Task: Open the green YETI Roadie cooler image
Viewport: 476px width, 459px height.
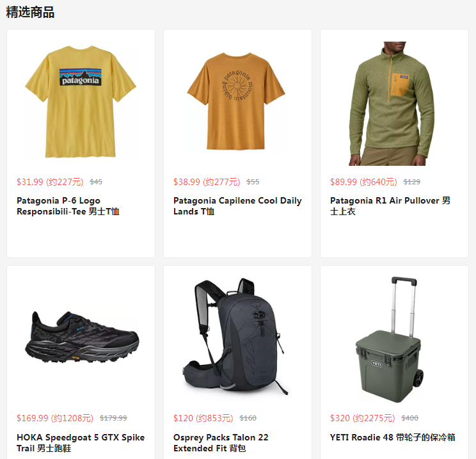Action: 390,340
